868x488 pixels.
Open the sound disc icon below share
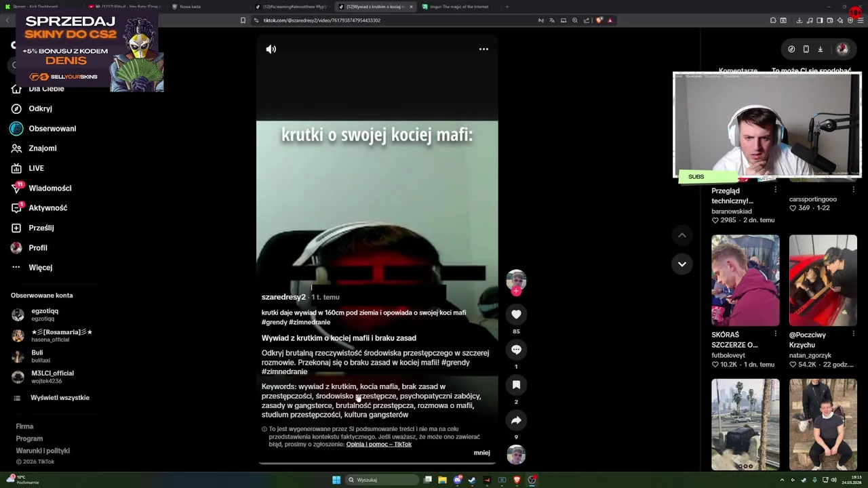click(516, 455)
